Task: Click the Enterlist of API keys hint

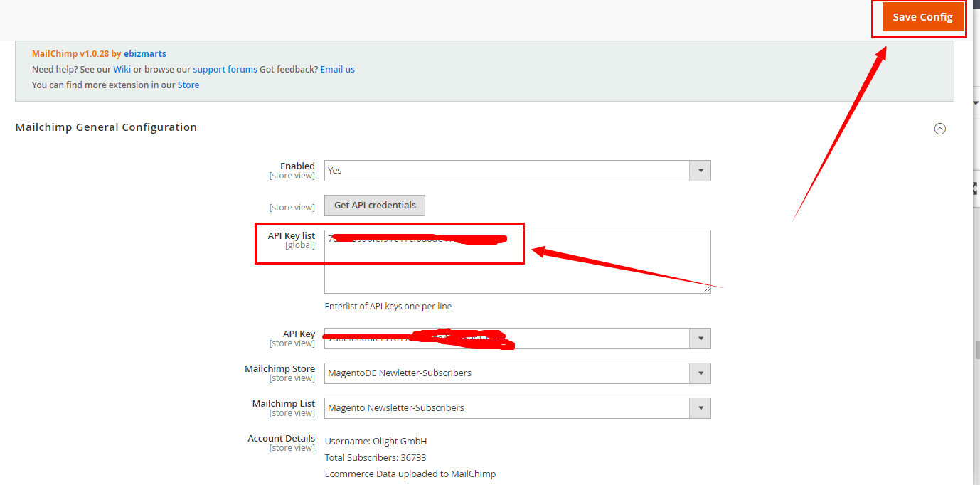Action: pos(388,307)
